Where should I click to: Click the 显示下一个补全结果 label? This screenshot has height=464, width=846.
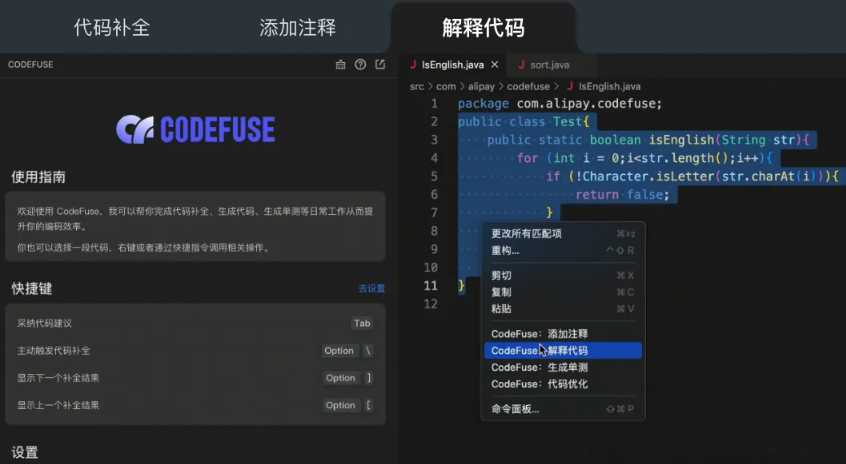coord(58,378)
